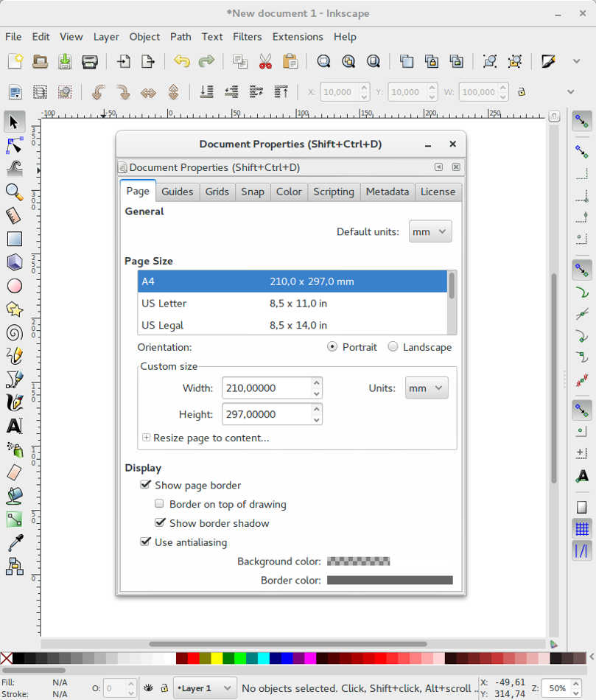
Task: Select the Pencil freehand tool
Action: pos(14,356)
